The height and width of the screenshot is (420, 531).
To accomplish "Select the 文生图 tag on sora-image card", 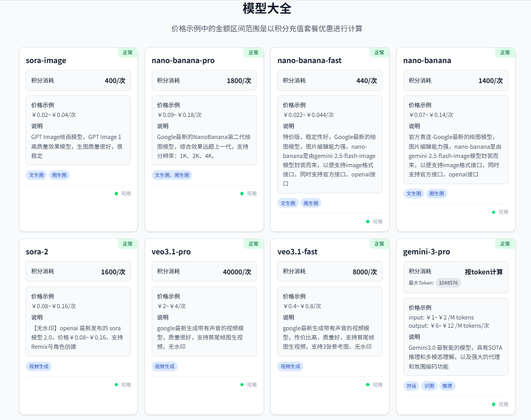I will click(x=37, y=175).
